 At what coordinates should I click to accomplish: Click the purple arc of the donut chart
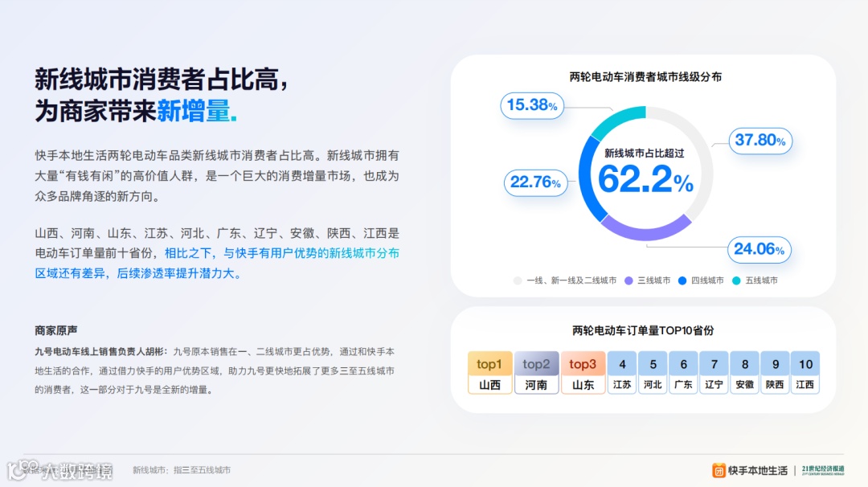pos(645,234)
